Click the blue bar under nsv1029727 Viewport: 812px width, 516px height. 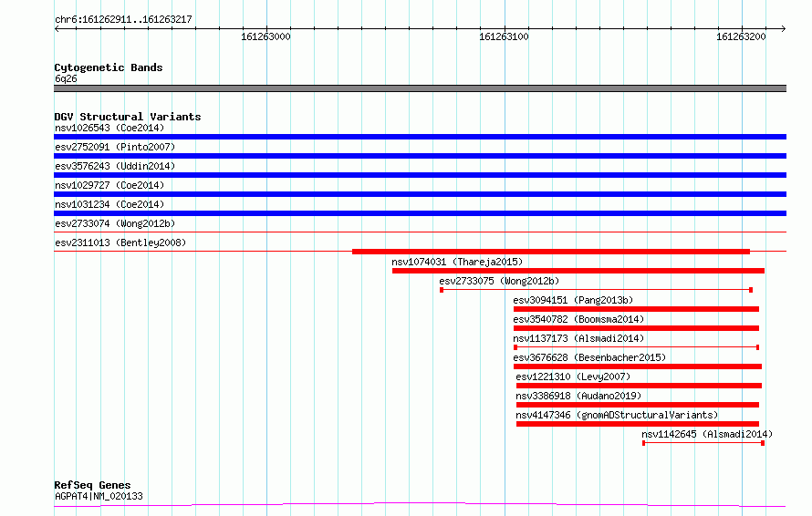(420, 194)
